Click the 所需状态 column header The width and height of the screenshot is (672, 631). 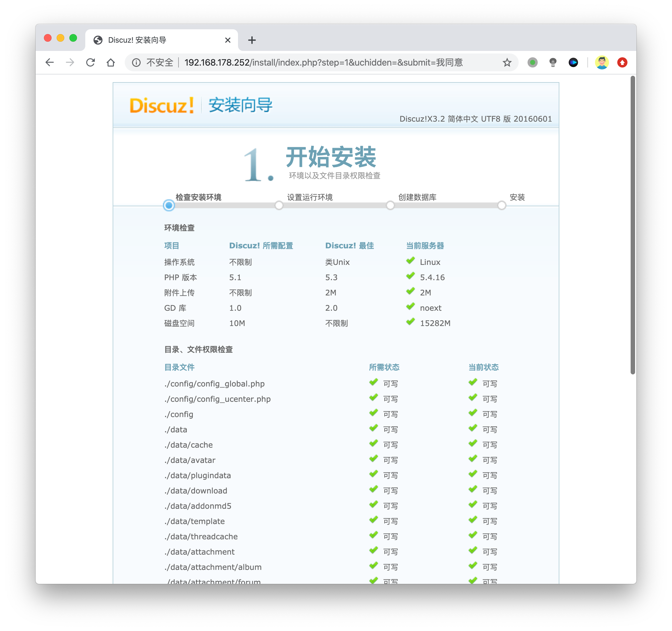(384, 367)
